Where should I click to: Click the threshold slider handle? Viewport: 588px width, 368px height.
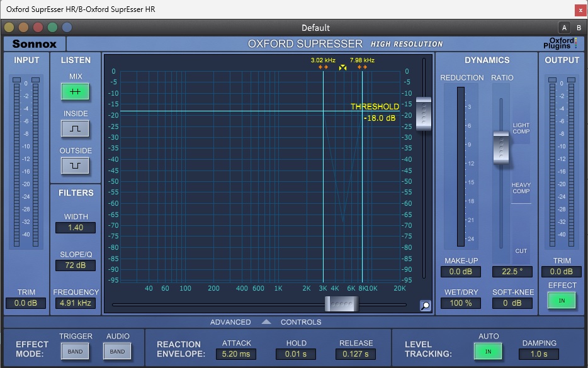tap(424, 114)
